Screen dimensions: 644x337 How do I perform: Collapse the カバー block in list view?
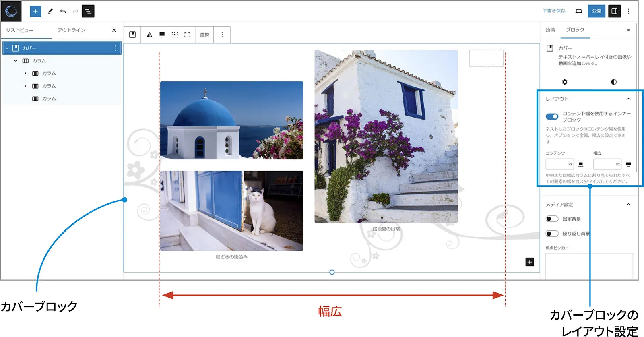(x=7, y=48)
